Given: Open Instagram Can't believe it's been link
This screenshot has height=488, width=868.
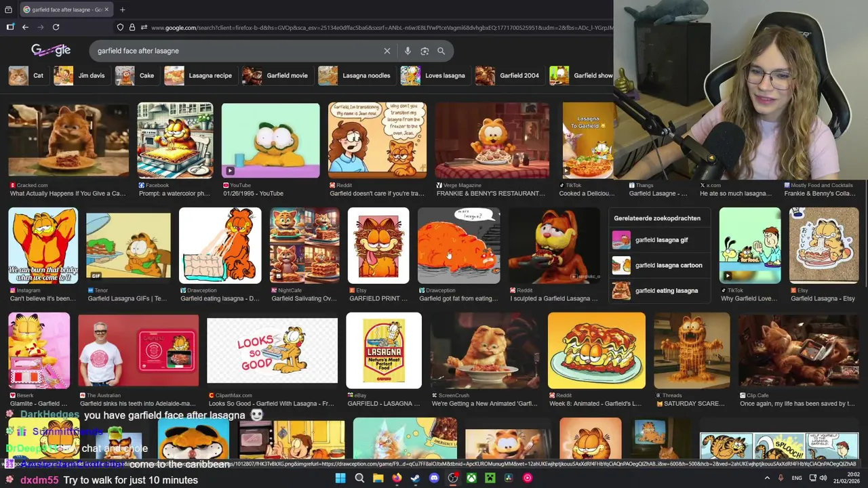Looking at the screenshot, I should tap(43, 298).
